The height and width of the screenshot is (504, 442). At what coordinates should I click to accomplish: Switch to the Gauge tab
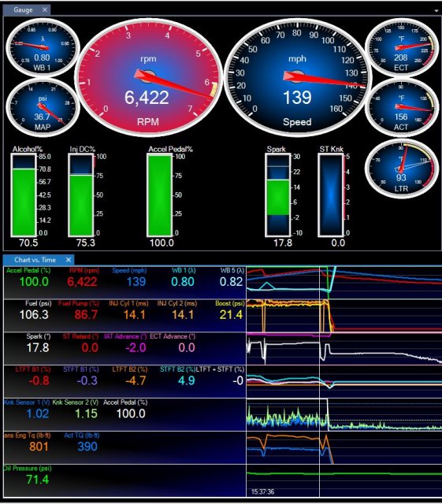tap(23, 10)
